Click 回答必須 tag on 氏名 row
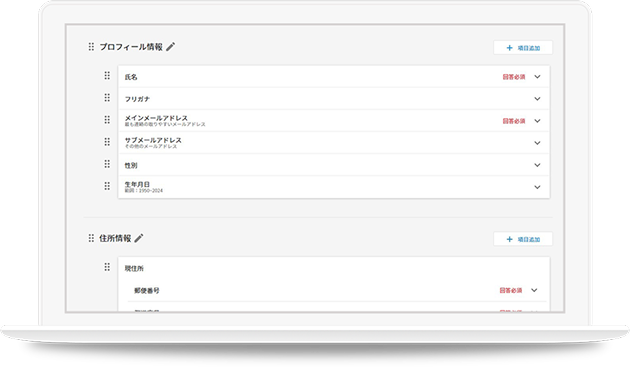 [514, 77]
